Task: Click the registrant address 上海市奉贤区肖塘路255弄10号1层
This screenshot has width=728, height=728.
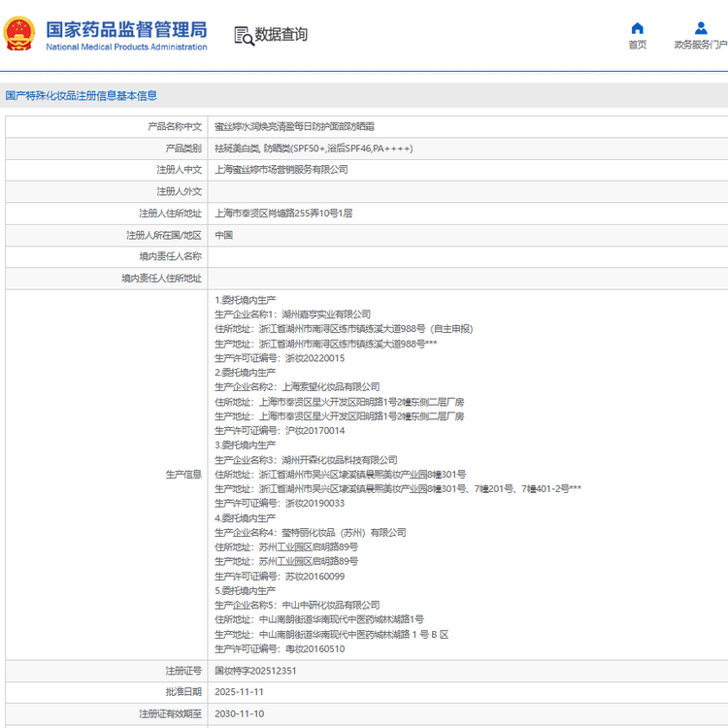Action: (x=283, y=213)
